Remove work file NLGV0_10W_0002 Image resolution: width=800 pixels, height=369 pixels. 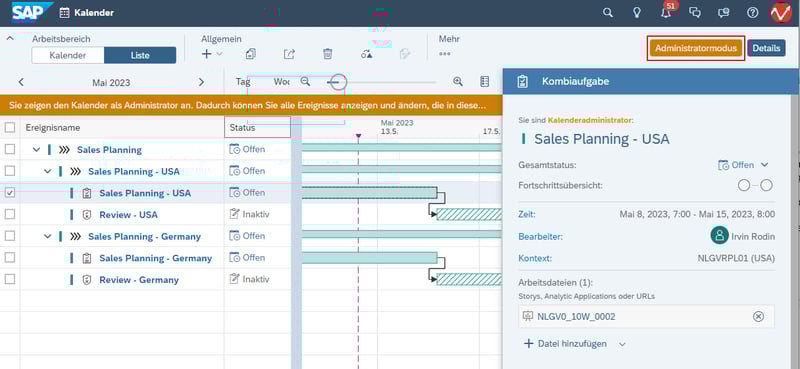(x=759, y=316)
